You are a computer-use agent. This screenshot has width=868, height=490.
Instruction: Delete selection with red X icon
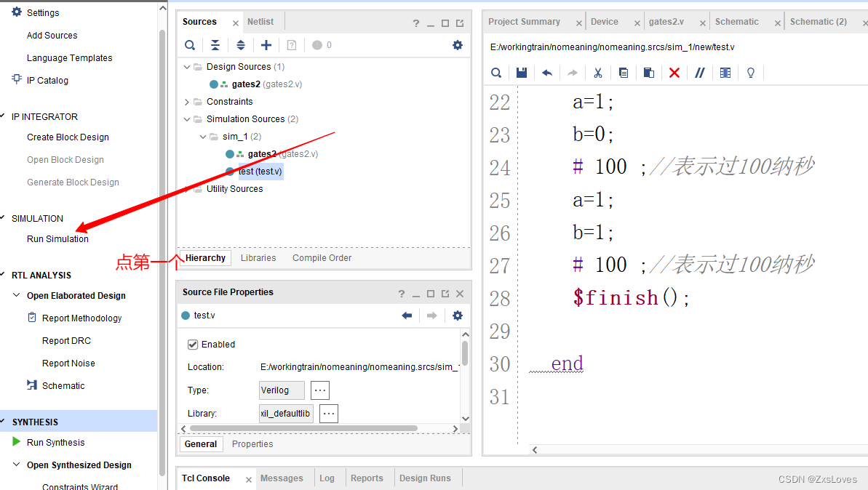point(674,73)
